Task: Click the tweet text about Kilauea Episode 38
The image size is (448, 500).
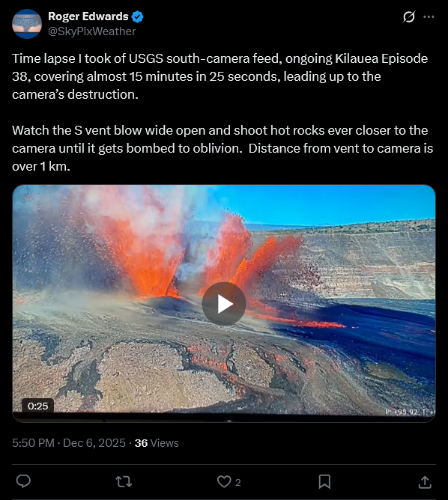Action: (x=220, y=76)
